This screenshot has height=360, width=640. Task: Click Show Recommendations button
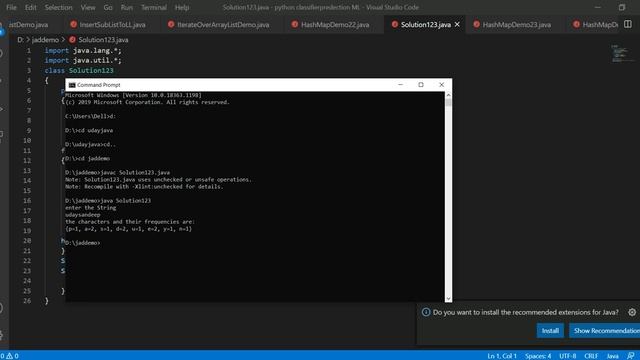tap(606, 331)
